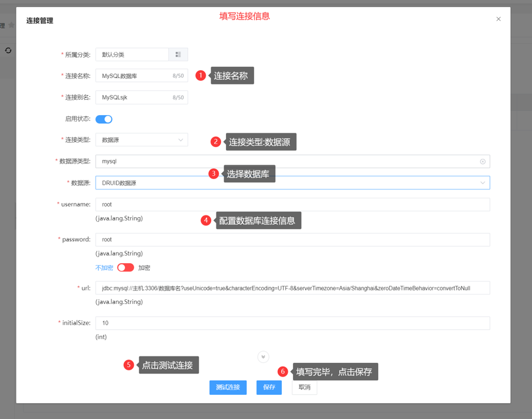Select the '不加密' no-encryption label
This screenshot has width=532, height=419.
pyautogui.click(x=104, y=268)
